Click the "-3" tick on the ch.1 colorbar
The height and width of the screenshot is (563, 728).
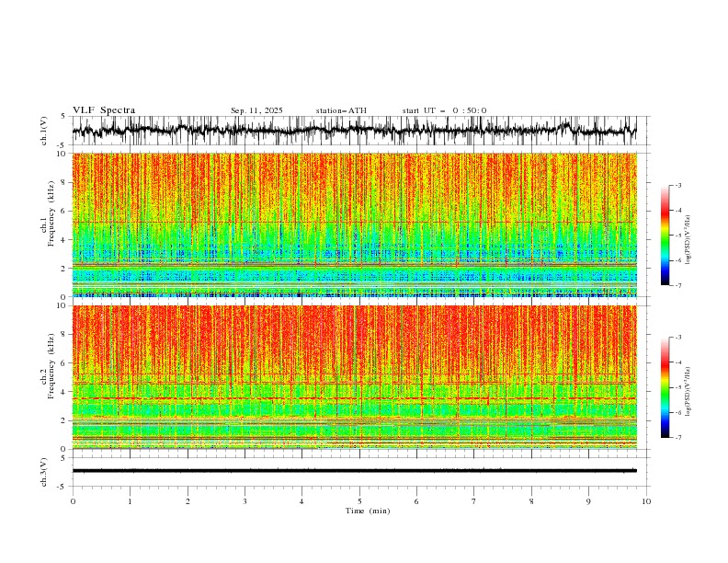677,185
